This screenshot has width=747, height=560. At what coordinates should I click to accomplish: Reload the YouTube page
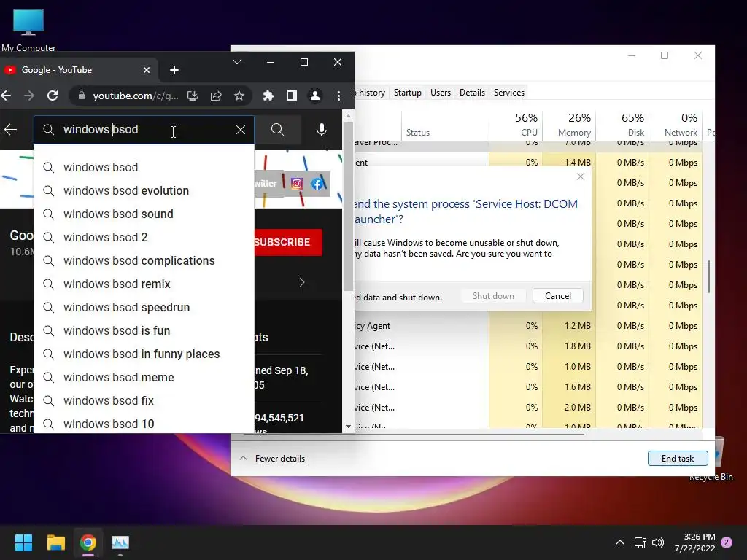pos(53,96)
